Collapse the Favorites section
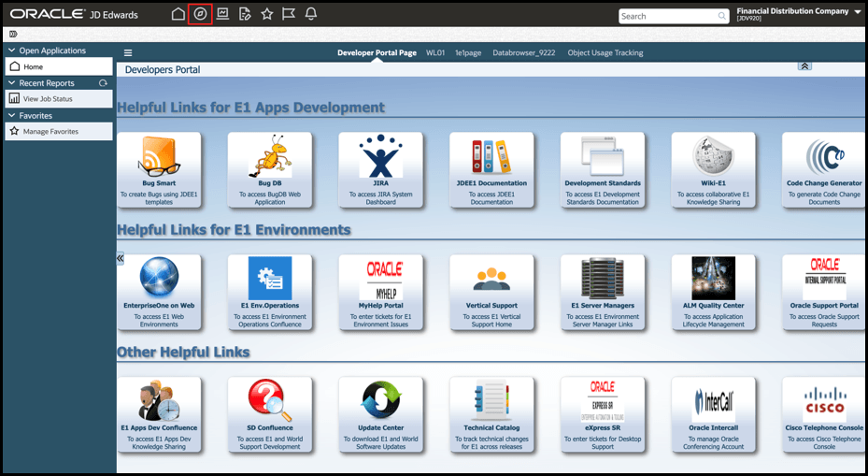 point(11,116)
